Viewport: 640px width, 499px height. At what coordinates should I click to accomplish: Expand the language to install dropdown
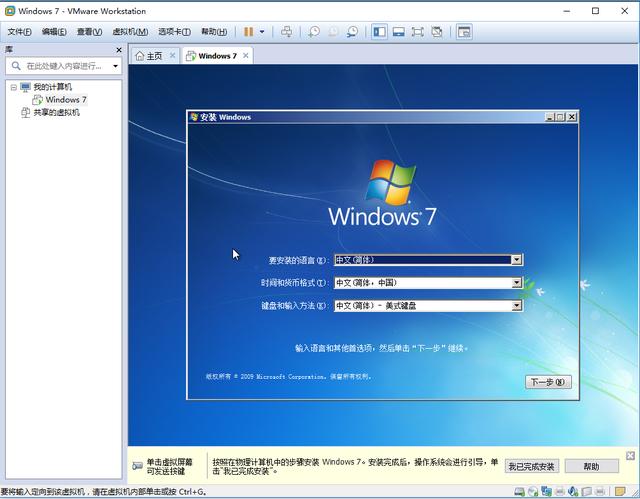point(516,260)
